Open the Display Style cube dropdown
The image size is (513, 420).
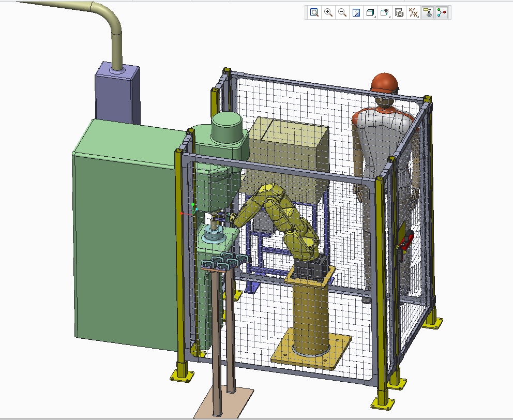370,13
